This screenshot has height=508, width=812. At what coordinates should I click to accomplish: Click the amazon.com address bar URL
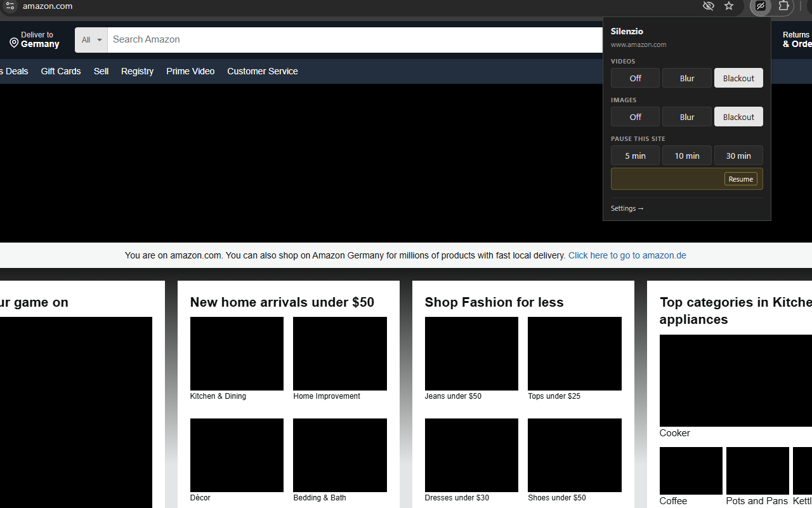48,6
